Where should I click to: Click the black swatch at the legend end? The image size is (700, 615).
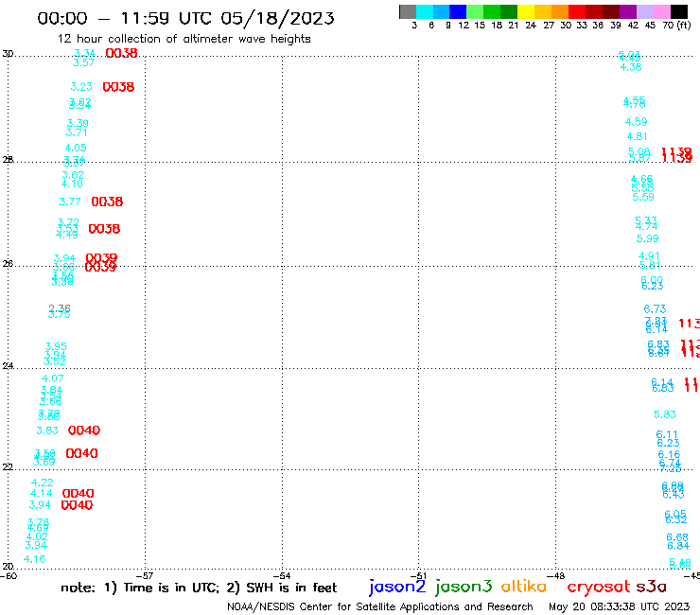678,11
